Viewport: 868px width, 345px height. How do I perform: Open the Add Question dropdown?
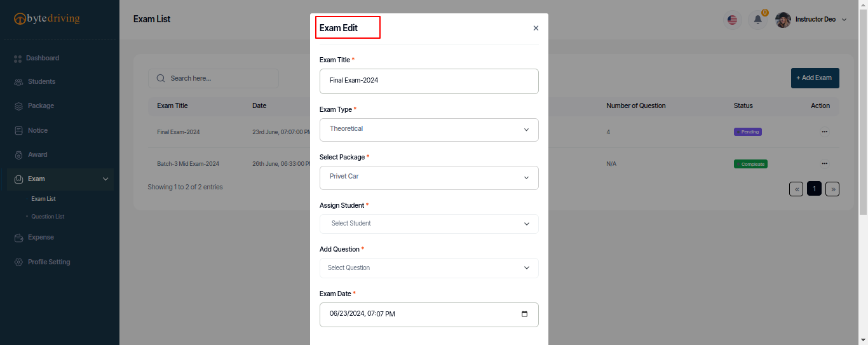[x=429, y=268]
